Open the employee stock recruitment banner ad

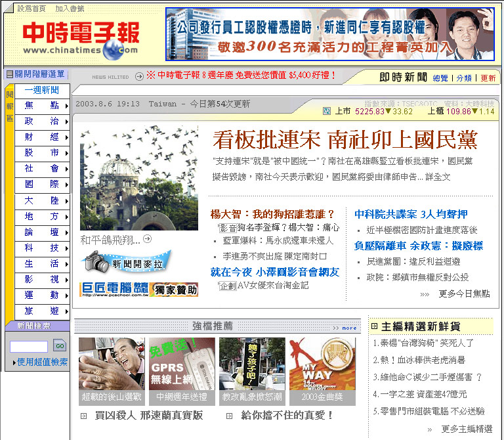pos(330,34)
